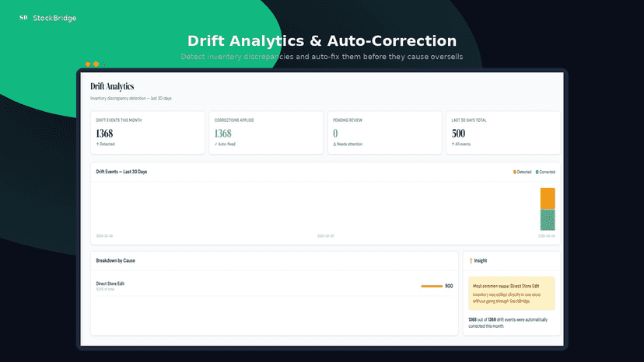Screen dimensions: 644x362
Task: Click the '✓ Auto-fixed' status text
Action: click(x=225, y=144)
